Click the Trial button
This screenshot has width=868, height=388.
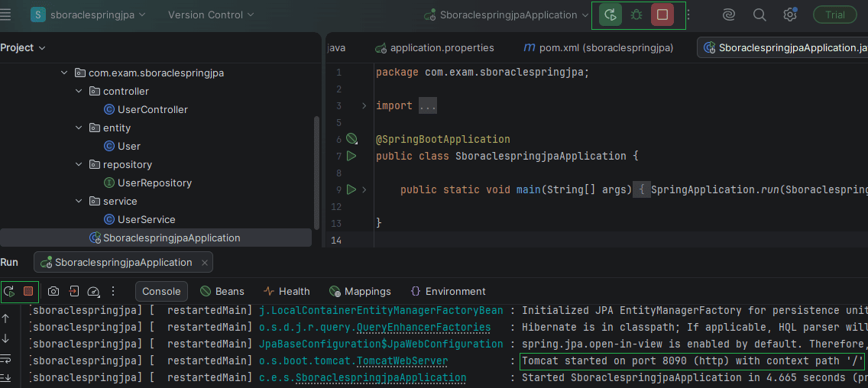(835, 15)
